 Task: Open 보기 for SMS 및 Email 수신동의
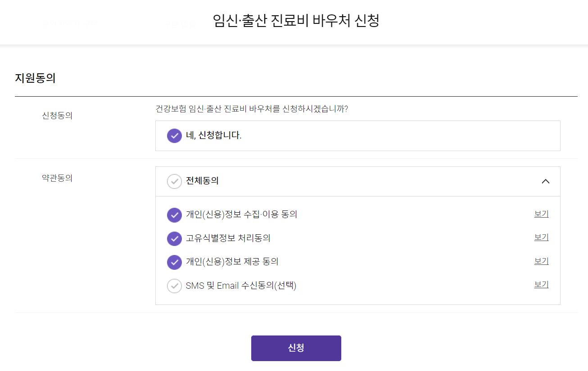point(541,284)
